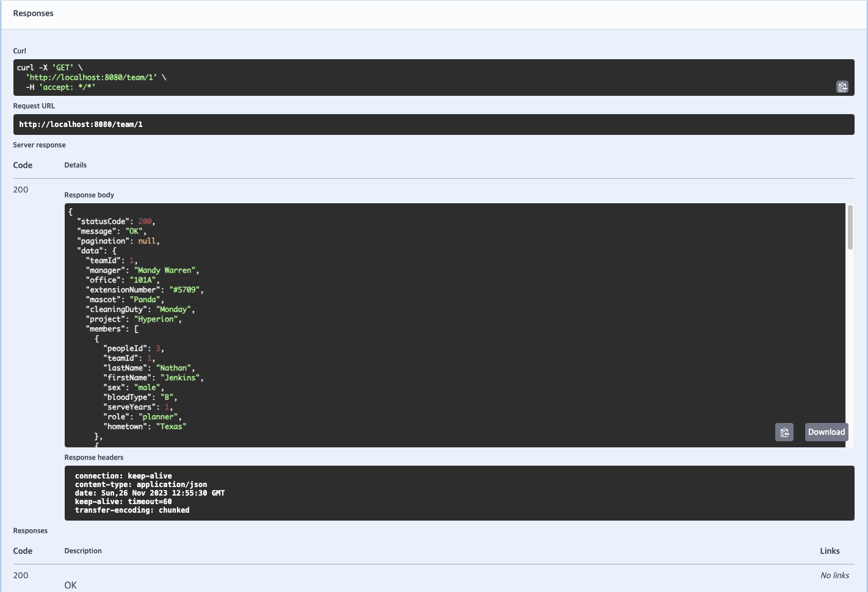This screenshot has height=592, width=868.
Task: Click the "serveYears": 1 line
Action: pos(138,407)
